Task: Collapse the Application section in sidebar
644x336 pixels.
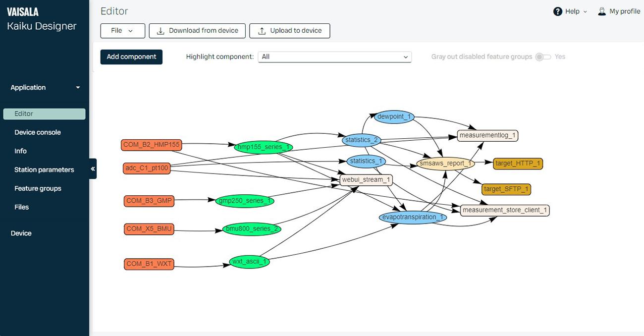Action: click(x=77, y=87)
